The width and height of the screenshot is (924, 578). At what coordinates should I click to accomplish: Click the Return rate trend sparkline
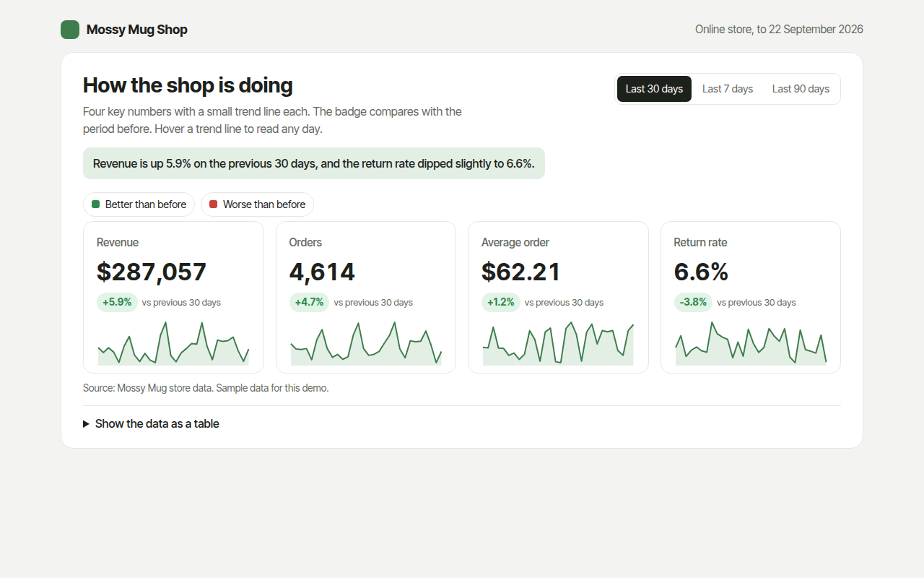coord(751,342)
